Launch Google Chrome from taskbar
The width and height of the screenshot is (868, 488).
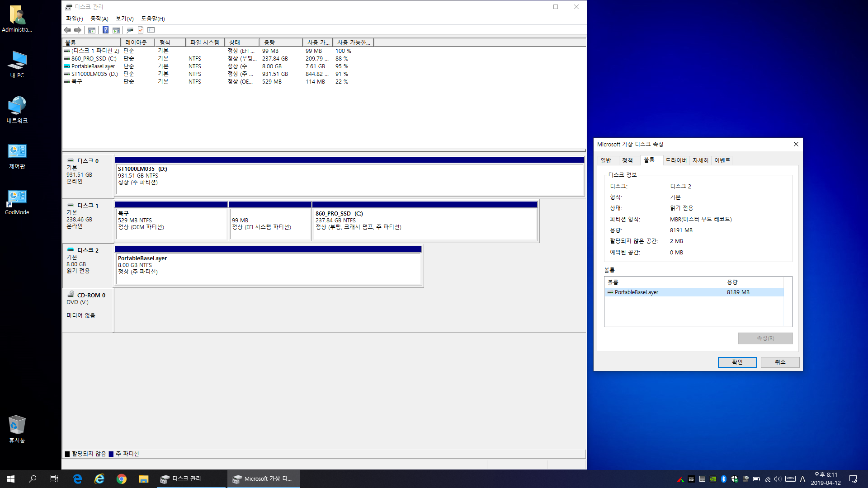coord(122,479)
